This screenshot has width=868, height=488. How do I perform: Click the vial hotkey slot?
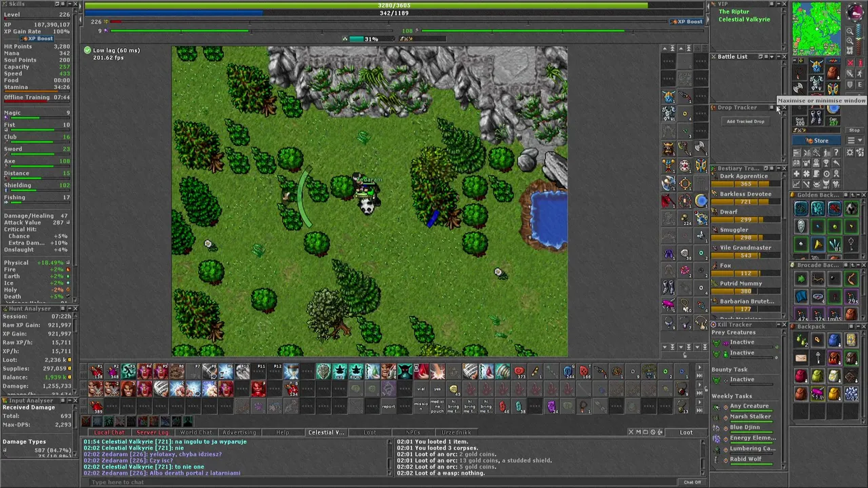[421, 390]
